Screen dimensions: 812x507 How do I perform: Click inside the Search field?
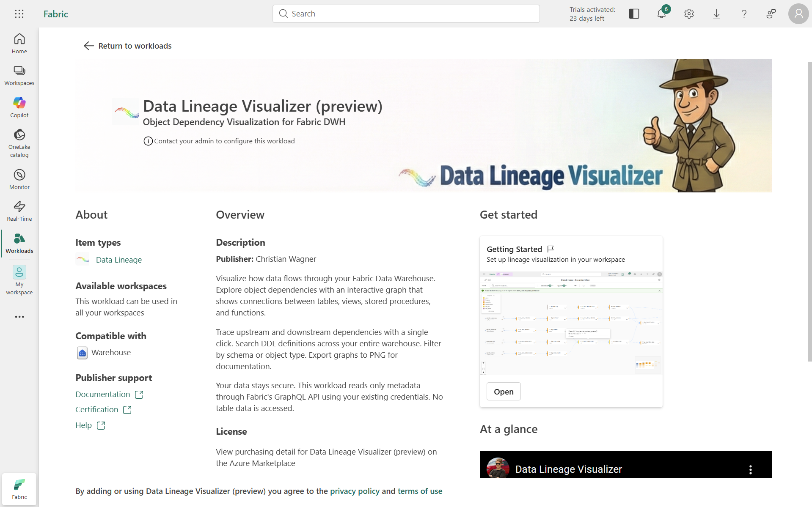click(405, 14)
